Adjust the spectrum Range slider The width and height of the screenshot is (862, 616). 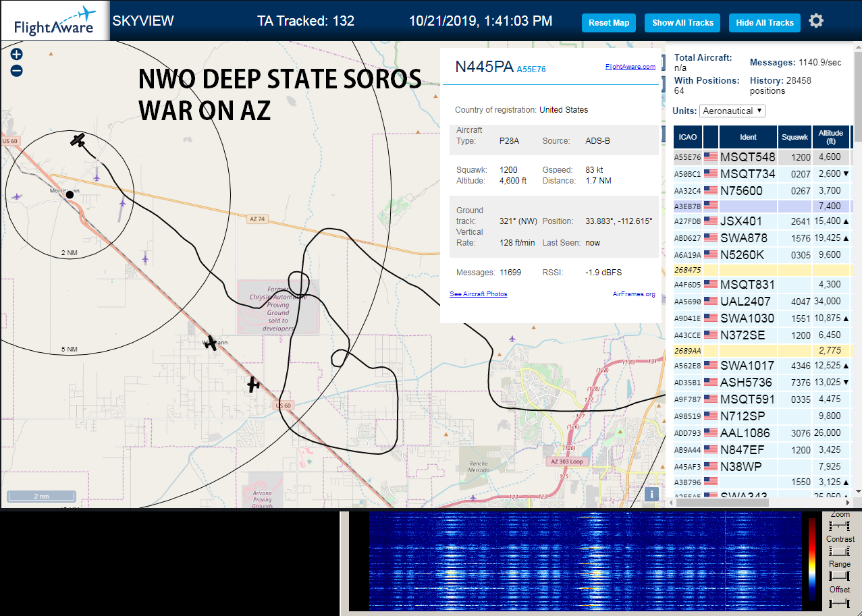(x=840, y=576)
